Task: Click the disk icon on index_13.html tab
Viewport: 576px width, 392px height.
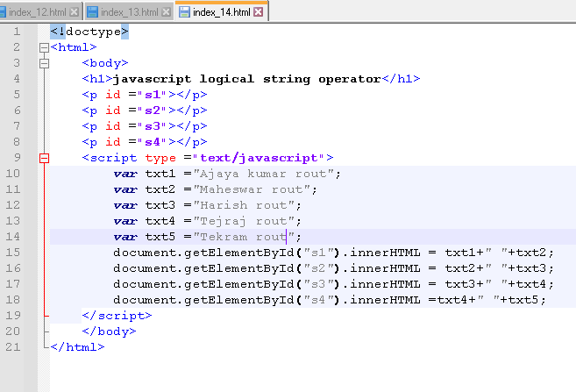Action: click(x=92, y=12)
